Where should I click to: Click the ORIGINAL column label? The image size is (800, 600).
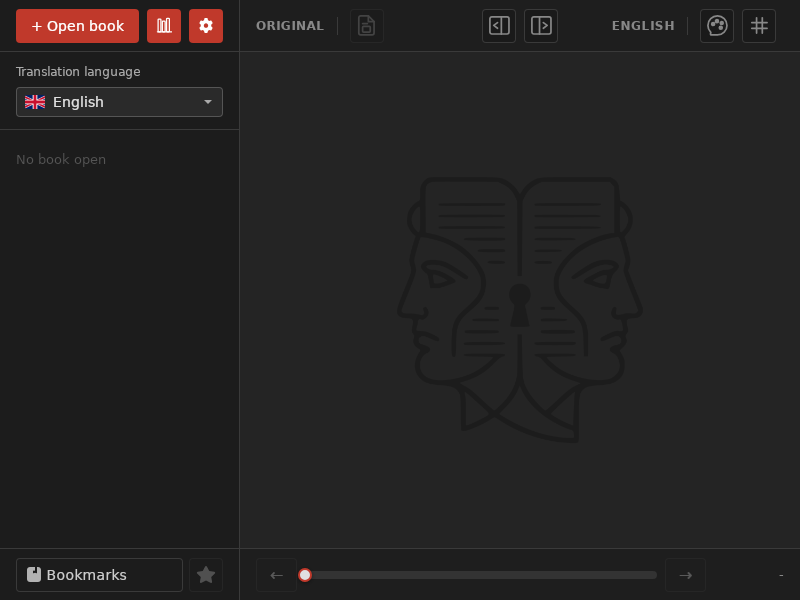point(289,26)
